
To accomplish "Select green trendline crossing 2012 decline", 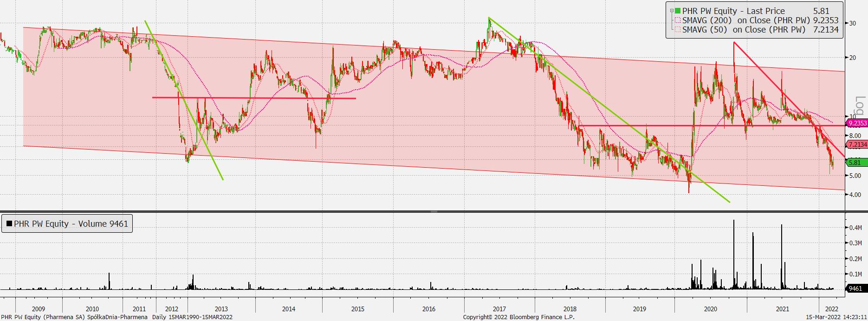I will pos(184,100).
